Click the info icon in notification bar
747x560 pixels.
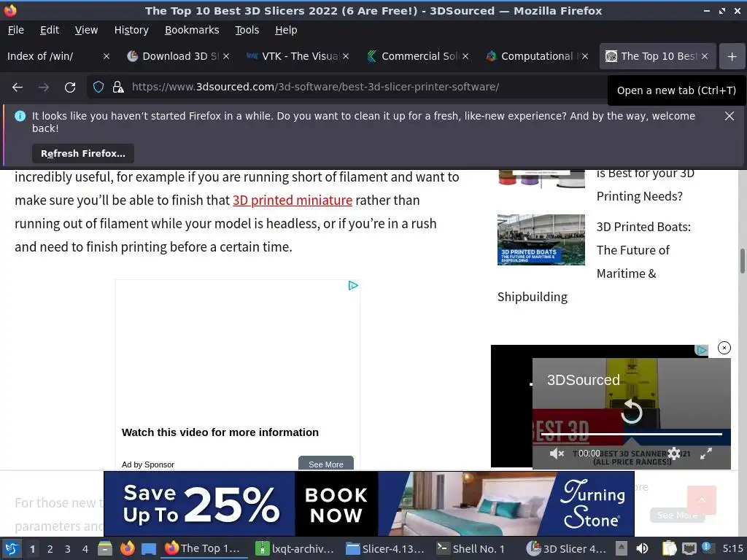click(x=20, y=116)
